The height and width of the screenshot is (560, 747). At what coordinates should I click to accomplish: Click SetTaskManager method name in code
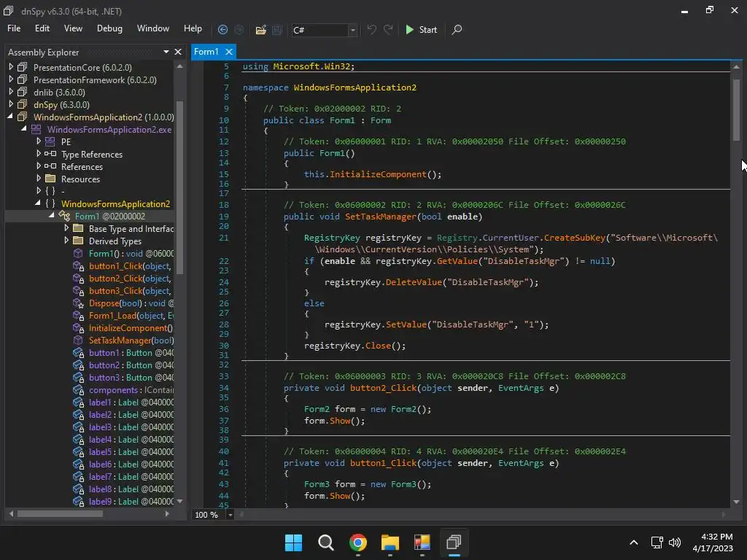pyautogui.click(x=381, y=217)
